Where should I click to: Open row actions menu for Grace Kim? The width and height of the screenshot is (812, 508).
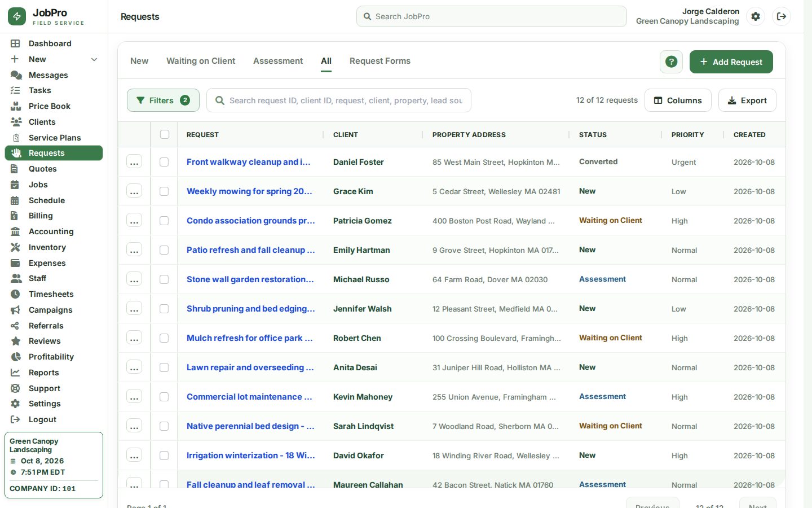tap(134, 191)
